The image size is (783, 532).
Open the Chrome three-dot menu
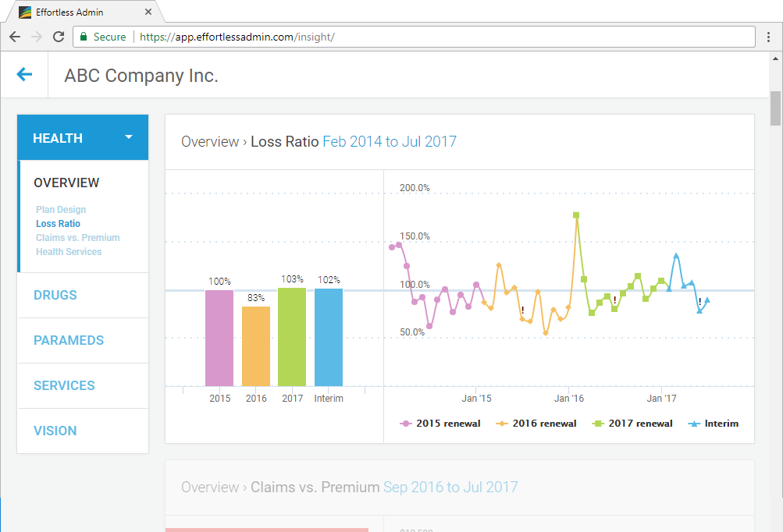click(769, 37)
